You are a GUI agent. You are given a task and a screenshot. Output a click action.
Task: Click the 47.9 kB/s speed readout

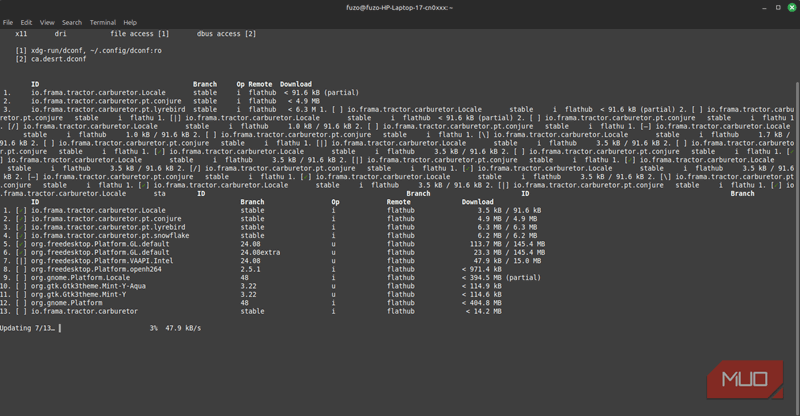pos(183,328)
